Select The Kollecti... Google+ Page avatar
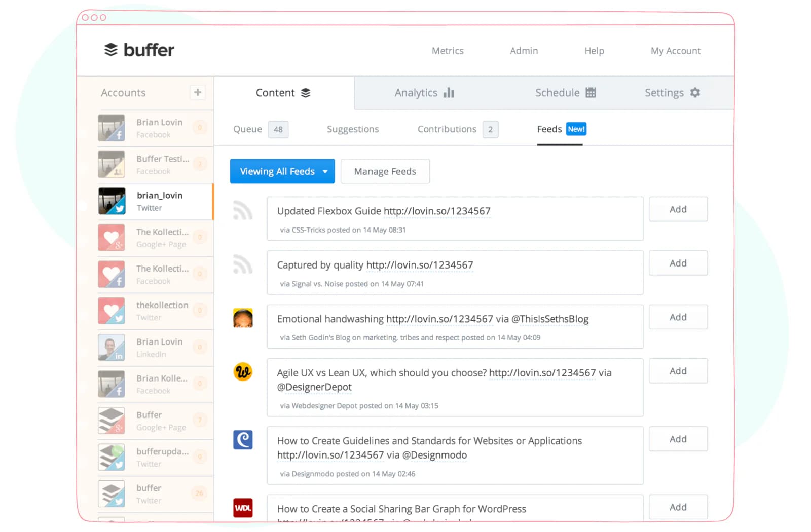This screenshot has width=811, height=532. pos(112,237)
